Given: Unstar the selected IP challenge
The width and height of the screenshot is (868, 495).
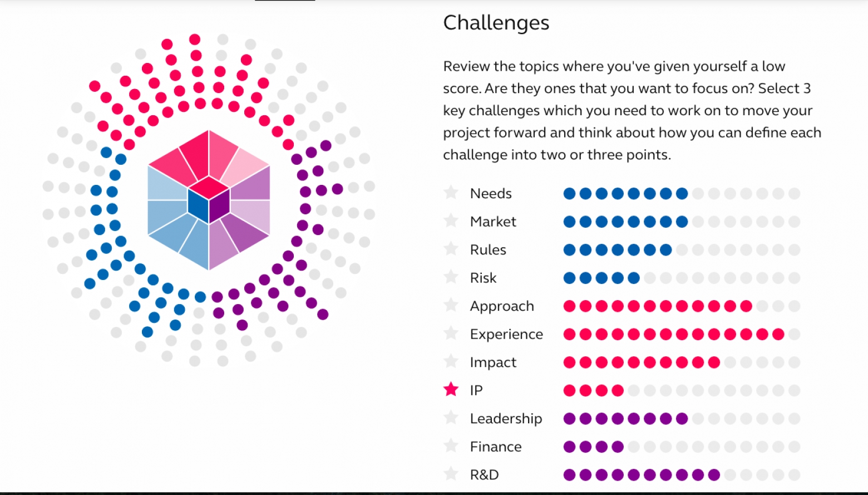Looking at the screenshot, I should (451, 389).
